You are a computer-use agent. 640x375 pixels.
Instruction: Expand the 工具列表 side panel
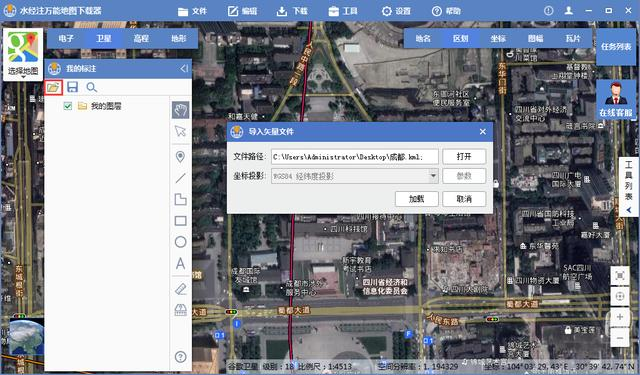tap(629, 186)
